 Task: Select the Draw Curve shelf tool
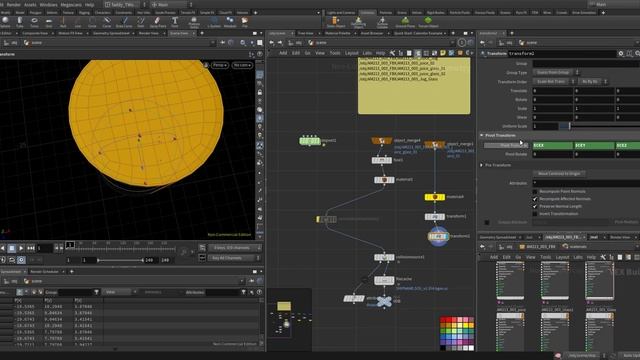(124, 22)
